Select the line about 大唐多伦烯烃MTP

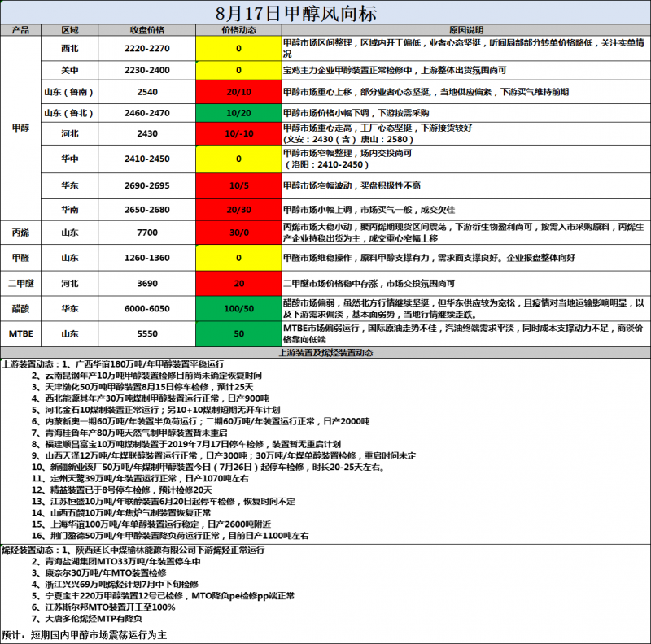[87, 619]
